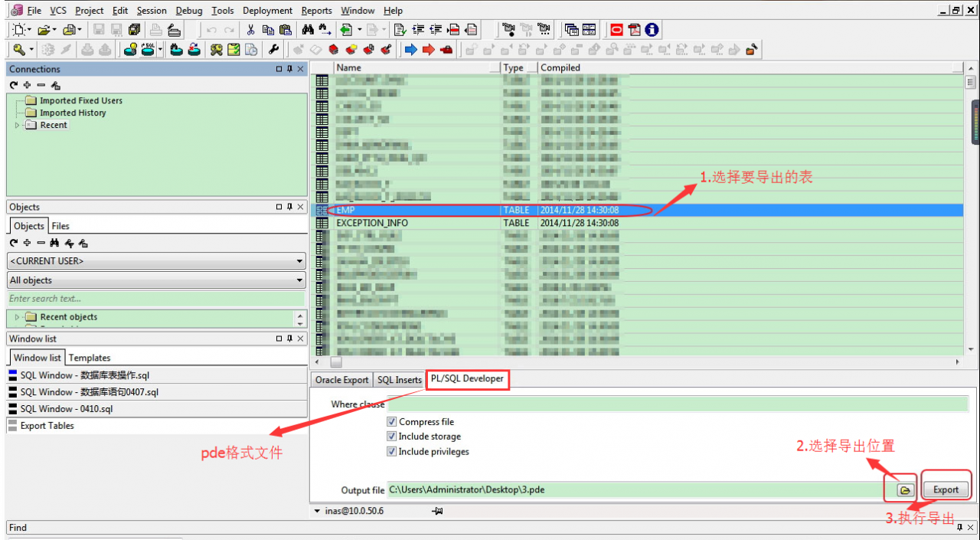Click the blue info About icon

[x=652, y=30]
